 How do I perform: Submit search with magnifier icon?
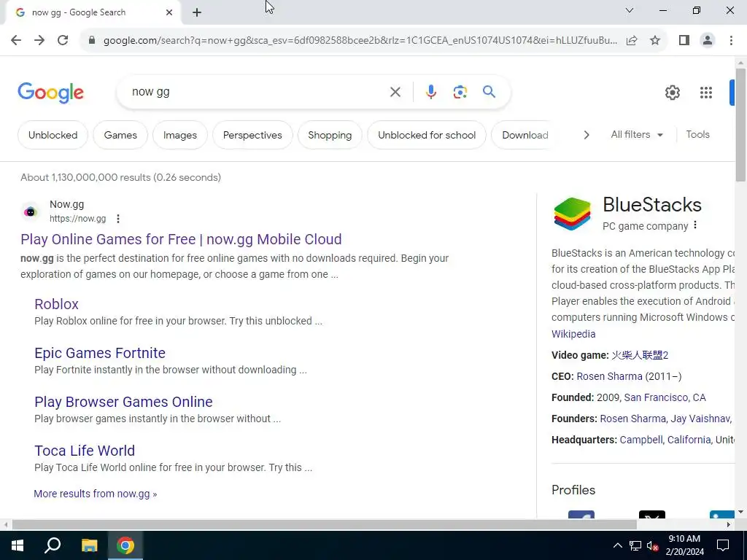tap(489, 91)
